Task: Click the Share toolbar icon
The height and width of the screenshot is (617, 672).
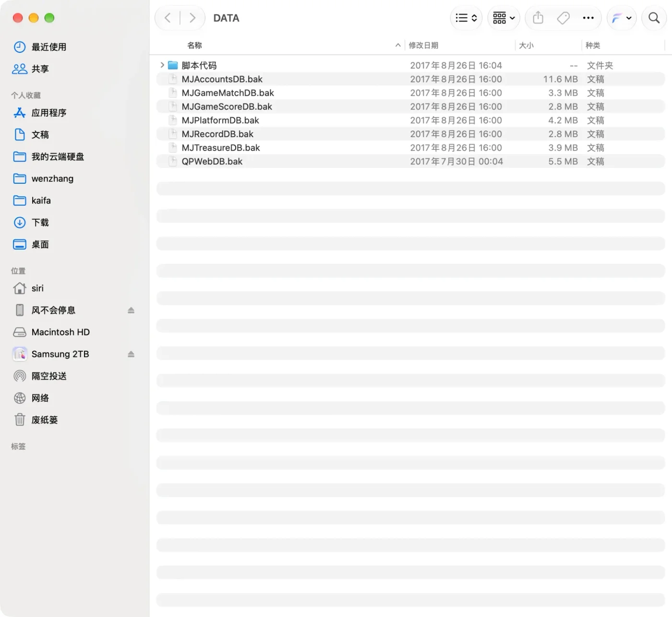Action: pyautogui.click(x=538, y=18)
